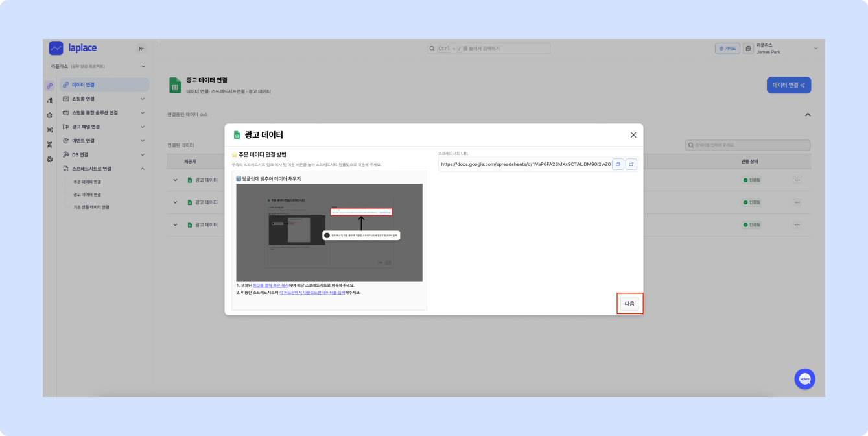Click the spreadsheet URL text field

pos(524,165)
